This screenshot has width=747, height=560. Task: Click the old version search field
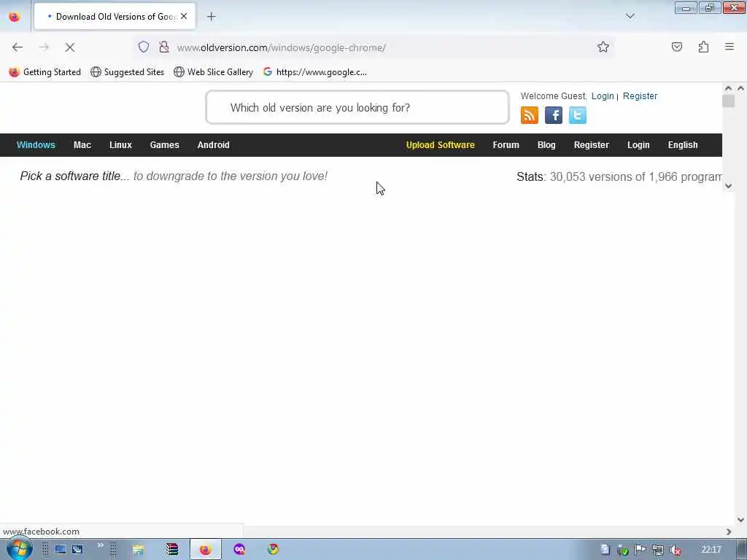pyautogui.click(x=357, y=108)
